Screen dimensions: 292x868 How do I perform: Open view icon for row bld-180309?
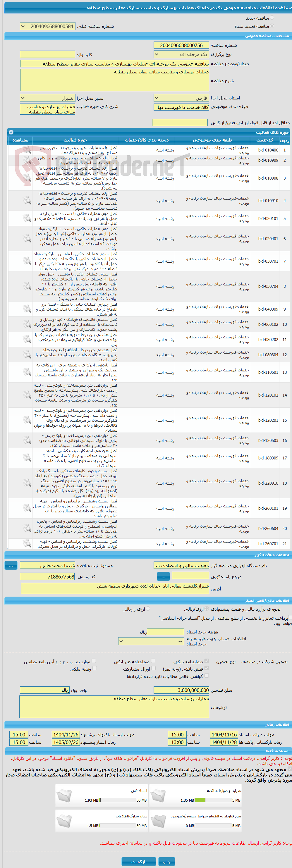pyautogui.click(x=27, y=458)
